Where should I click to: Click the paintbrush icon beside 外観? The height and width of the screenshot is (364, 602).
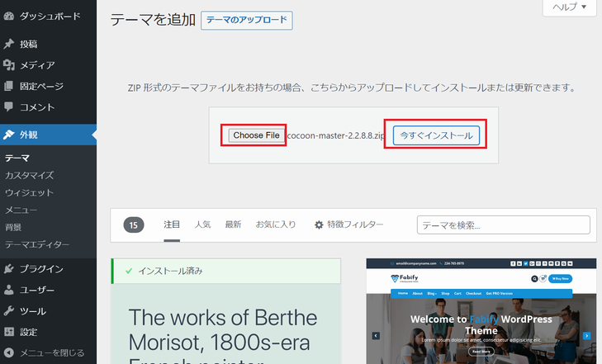(9, 135)
